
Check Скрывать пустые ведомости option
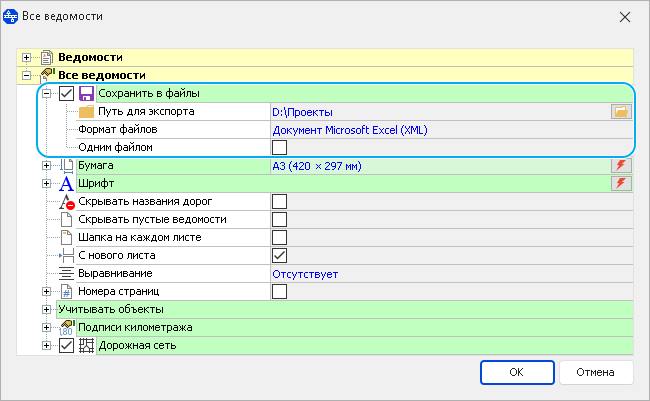pyautogui.click(x=279, y=219)
